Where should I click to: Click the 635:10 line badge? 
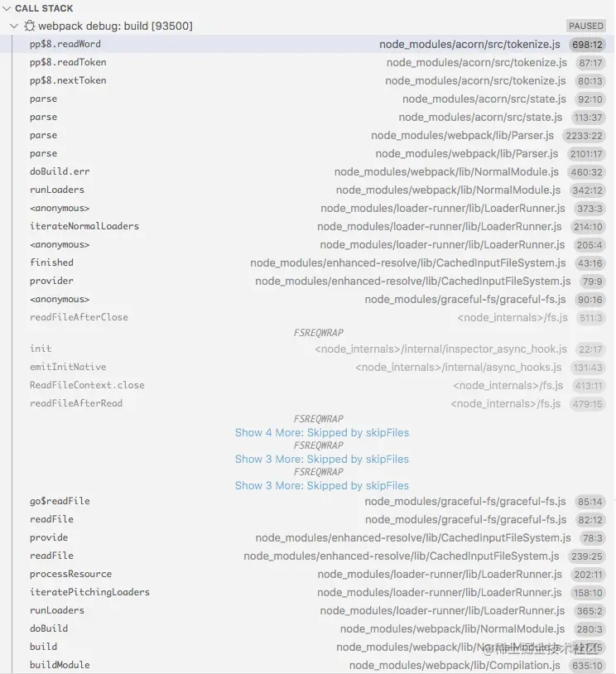(x=587, y=666)
